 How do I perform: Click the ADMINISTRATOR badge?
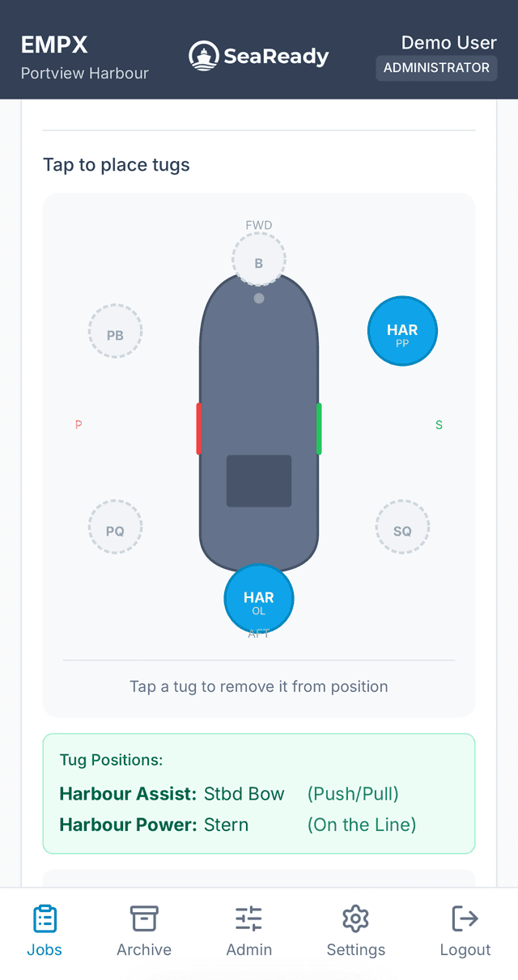point(436,69)
